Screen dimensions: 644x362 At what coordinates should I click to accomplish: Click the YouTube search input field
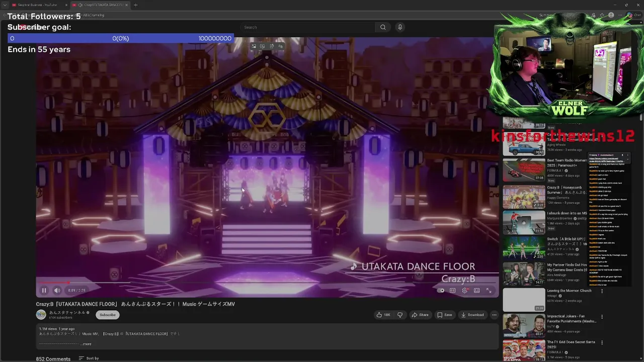[307, 27]
